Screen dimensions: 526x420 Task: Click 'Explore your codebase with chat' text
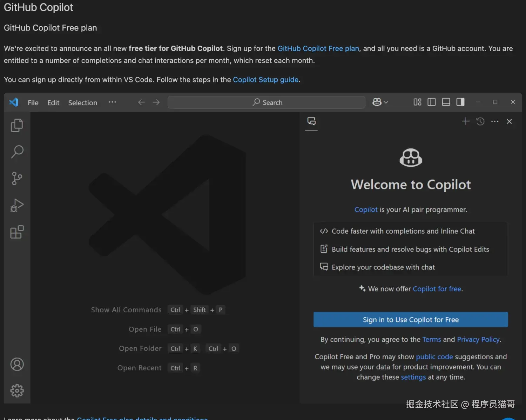click(383, 267)
